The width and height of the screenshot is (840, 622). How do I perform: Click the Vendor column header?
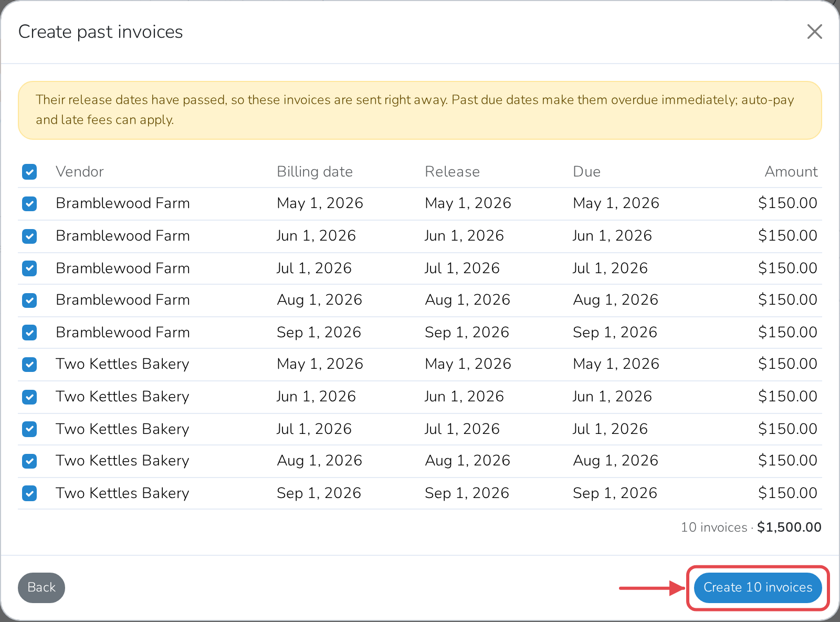[80, 172]
